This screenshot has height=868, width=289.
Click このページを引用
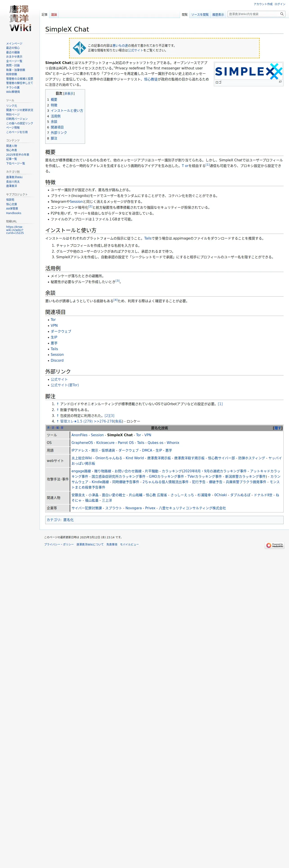[x=17, y=132]
